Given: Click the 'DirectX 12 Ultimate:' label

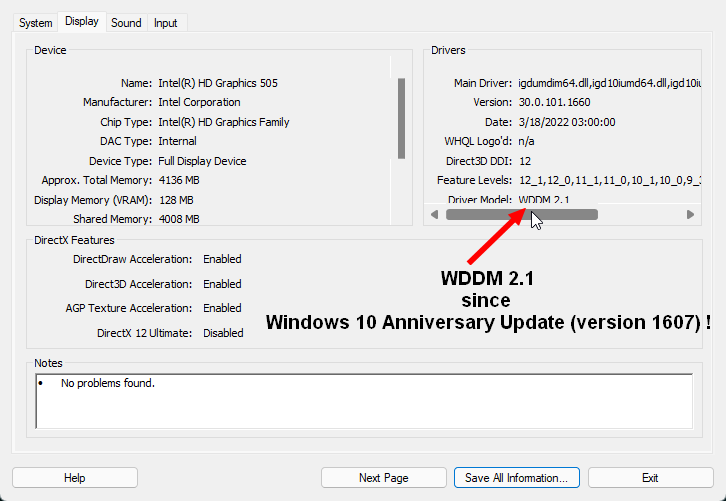Looking at the screenshot, I should (x=144, y=333).
